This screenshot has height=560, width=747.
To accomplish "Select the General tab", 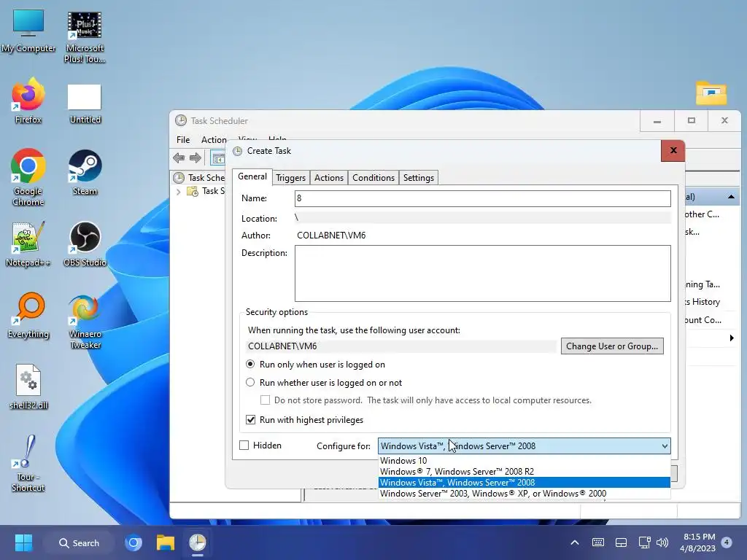I will (252, 176).
